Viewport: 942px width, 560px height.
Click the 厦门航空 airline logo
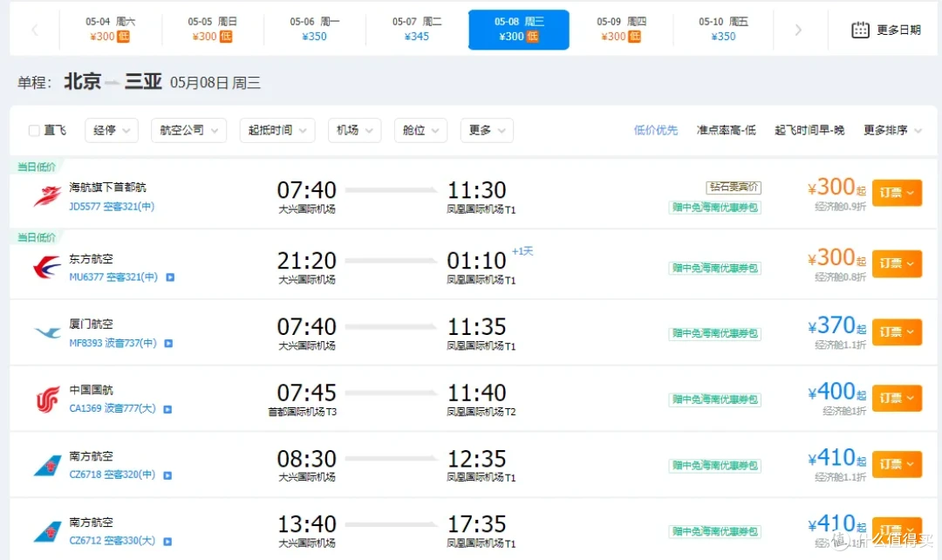coord(47,332)
